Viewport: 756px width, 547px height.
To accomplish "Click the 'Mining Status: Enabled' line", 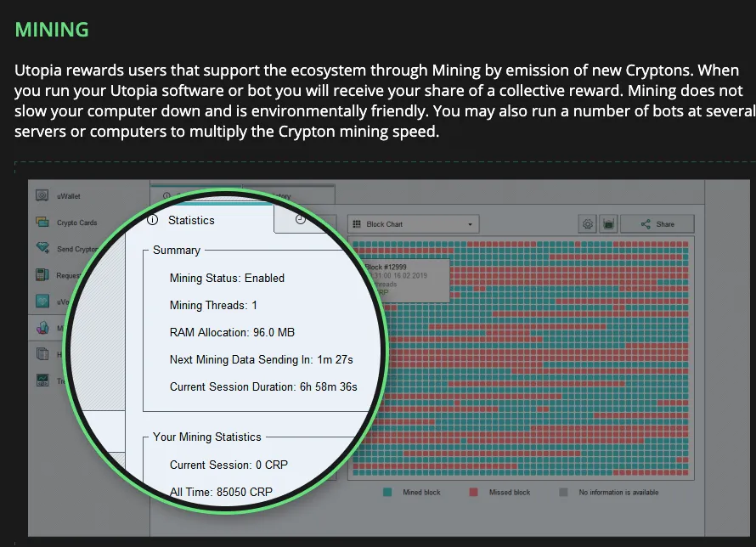I will [227, 278].
